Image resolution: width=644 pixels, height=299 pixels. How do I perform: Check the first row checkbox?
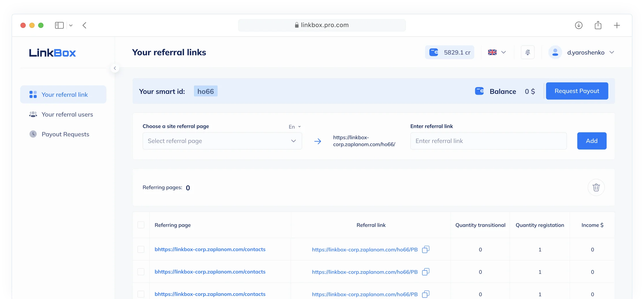point(141,249)
